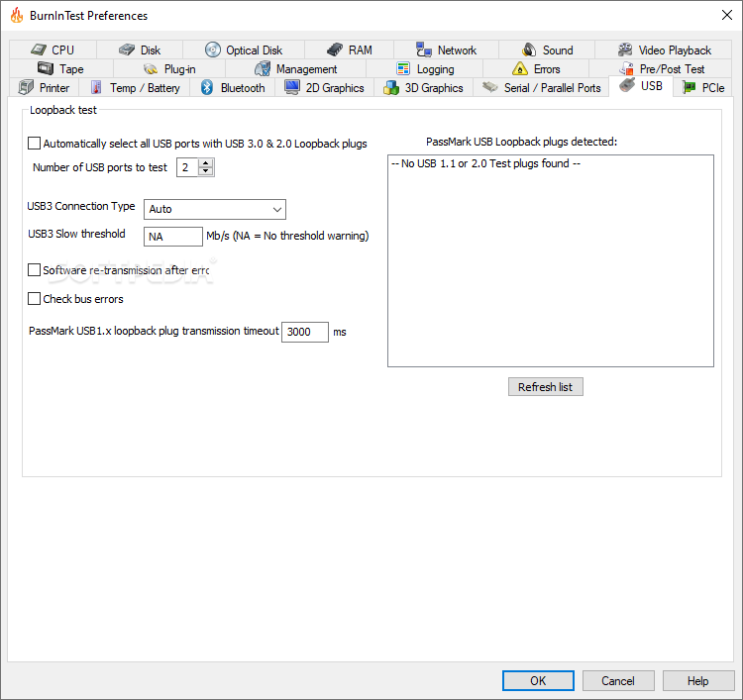Select 'No USB 1.1 or 2.0 Test plugs found' entry
This screenshot has height=700, width=743.
point(485,163)
